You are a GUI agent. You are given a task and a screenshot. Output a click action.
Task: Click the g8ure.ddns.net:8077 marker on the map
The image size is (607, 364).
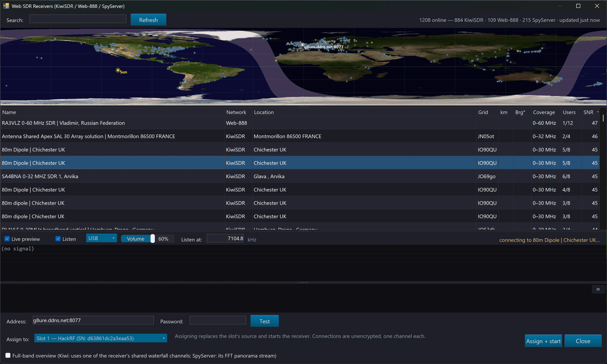point(303,45)
